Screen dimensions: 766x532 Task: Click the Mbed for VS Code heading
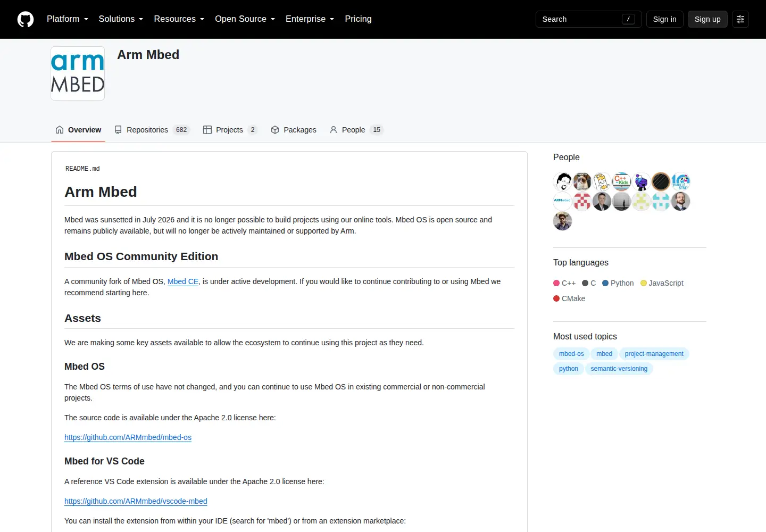[x=104, y=461]
